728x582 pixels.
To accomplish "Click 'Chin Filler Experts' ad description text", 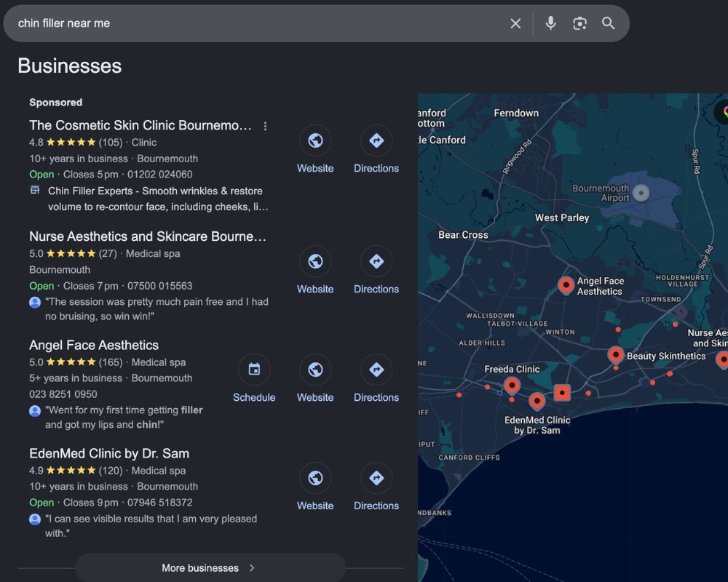I will [x=158, y=199].
